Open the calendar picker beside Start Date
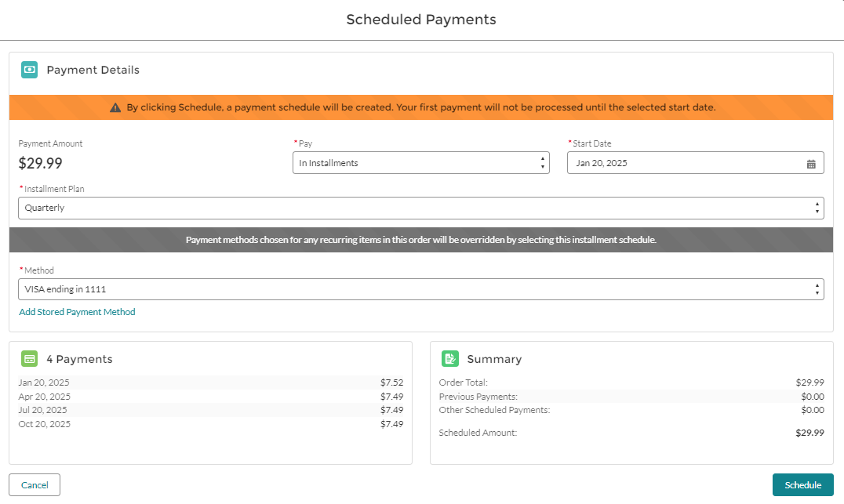Screen dimensions: 844x504 coord(812,162)
